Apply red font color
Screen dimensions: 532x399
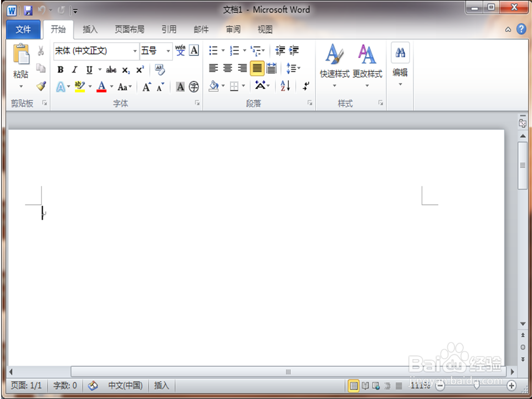[x=101, y=87]
